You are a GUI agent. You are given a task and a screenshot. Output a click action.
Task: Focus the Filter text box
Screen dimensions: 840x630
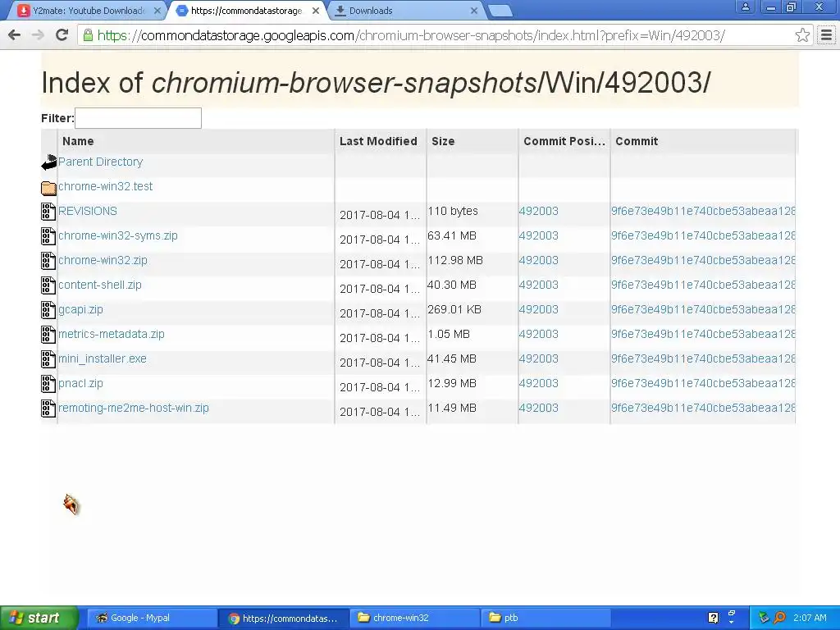click(x=138, y=118)
